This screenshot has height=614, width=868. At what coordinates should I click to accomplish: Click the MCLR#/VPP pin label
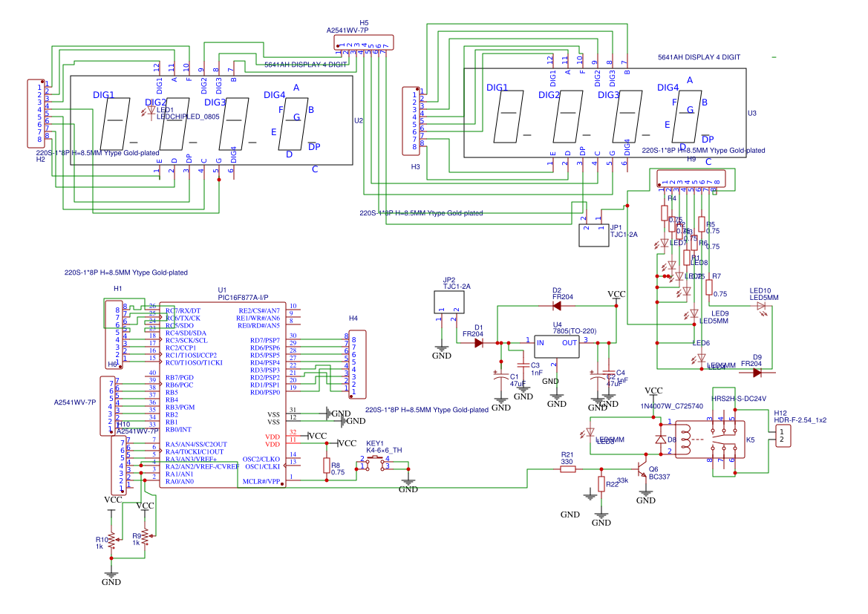click(261, 482)
